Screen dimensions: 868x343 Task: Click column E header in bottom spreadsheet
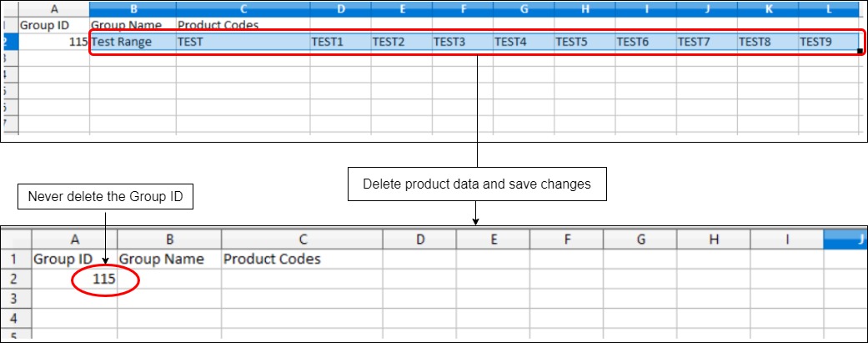tap(494, 240)
